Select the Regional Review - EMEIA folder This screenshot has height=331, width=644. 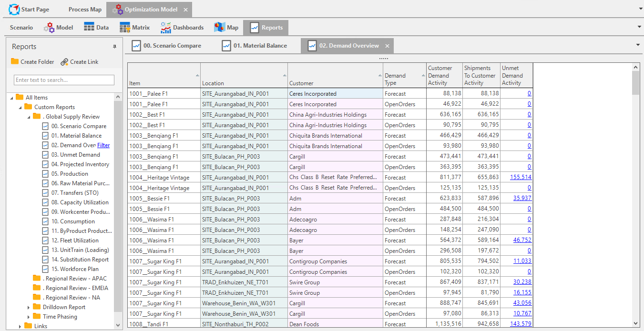(x=75, y=288)
